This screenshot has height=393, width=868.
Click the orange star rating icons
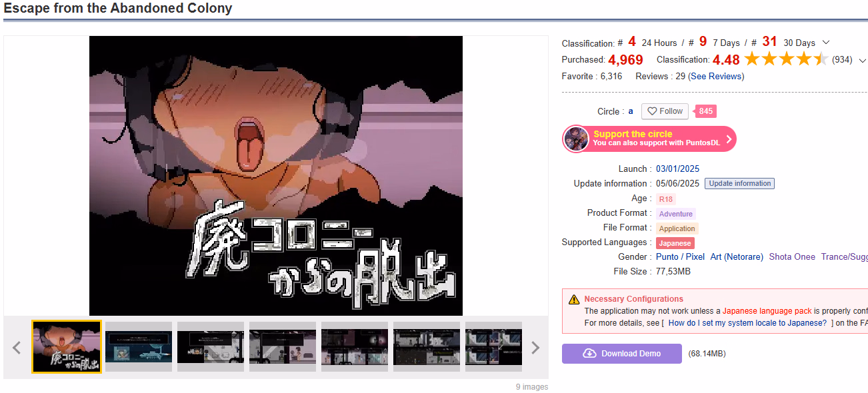[x=786, y=59]
